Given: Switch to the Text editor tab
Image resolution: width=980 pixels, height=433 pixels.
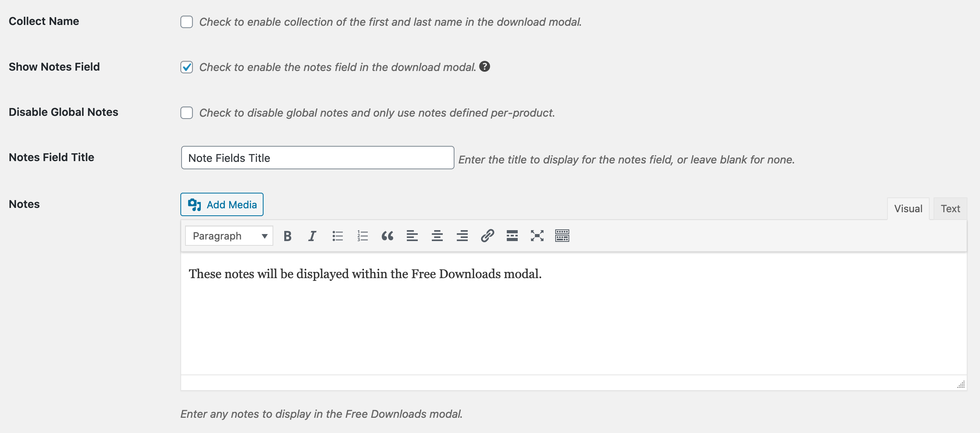Looking at the screenshot, I should 950,209.
